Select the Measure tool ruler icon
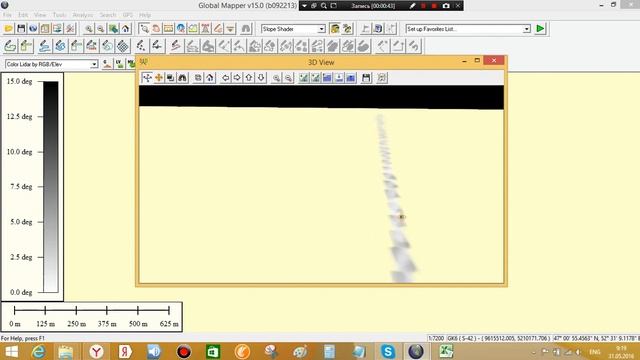The image size is (640, 360). [x=168, y=29]
